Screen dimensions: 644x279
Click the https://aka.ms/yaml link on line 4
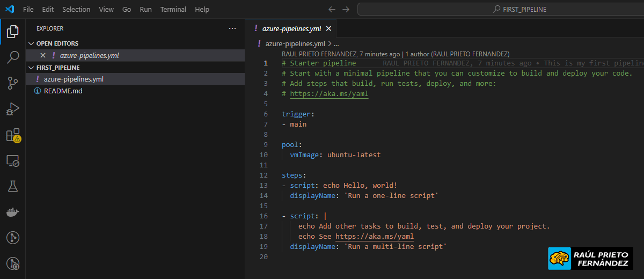pos(329,93)
